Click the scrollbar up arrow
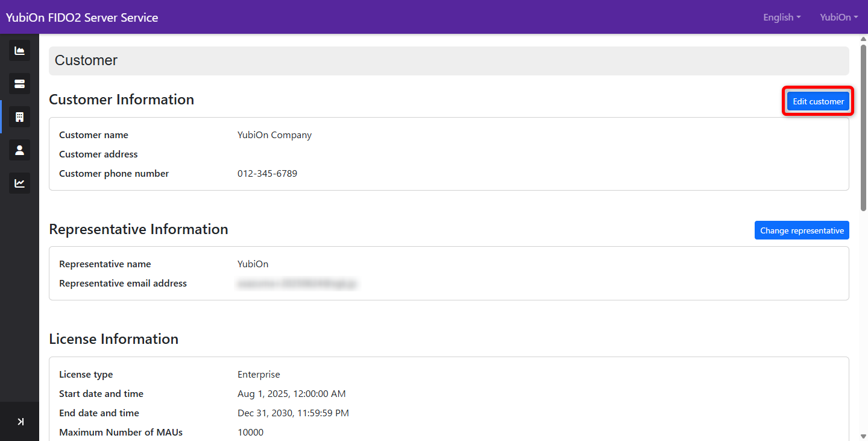 click(863, 39)
